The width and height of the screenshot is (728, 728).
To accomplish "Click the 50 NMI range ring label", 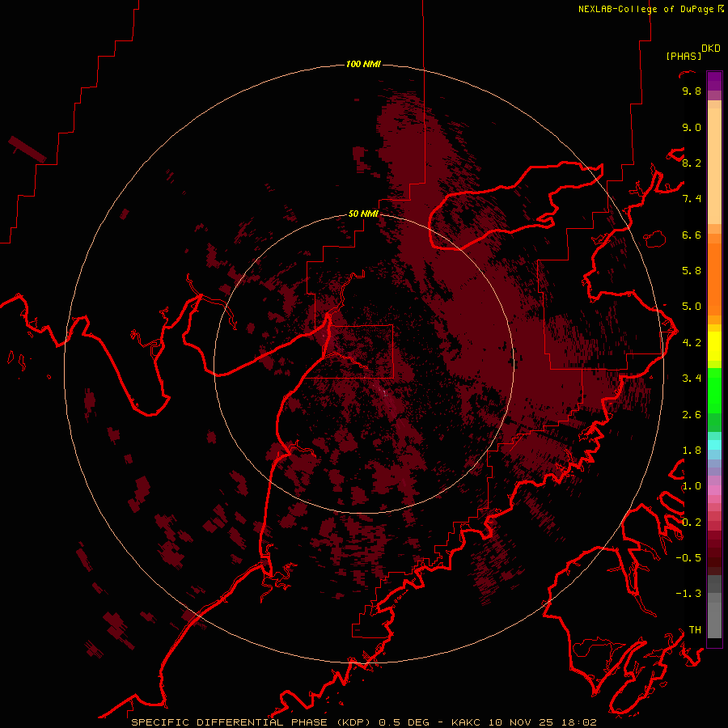I will tap(363, 214).
